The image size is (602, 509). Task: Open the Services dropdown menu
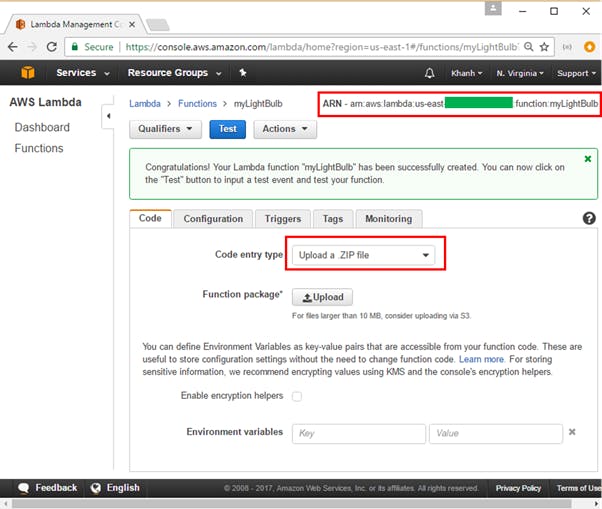83,73
